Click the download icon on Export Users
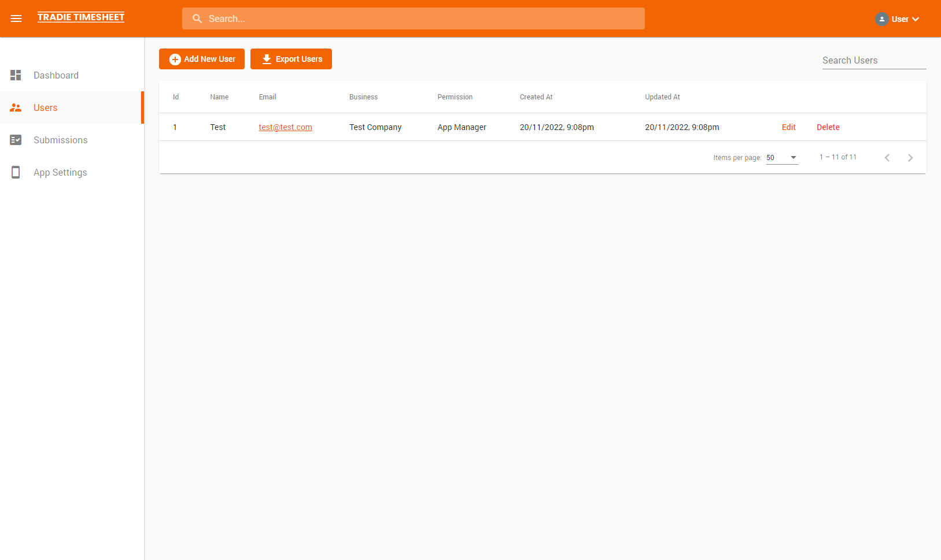The height and width of the screenshot is (560, 941). click(267, 59)
